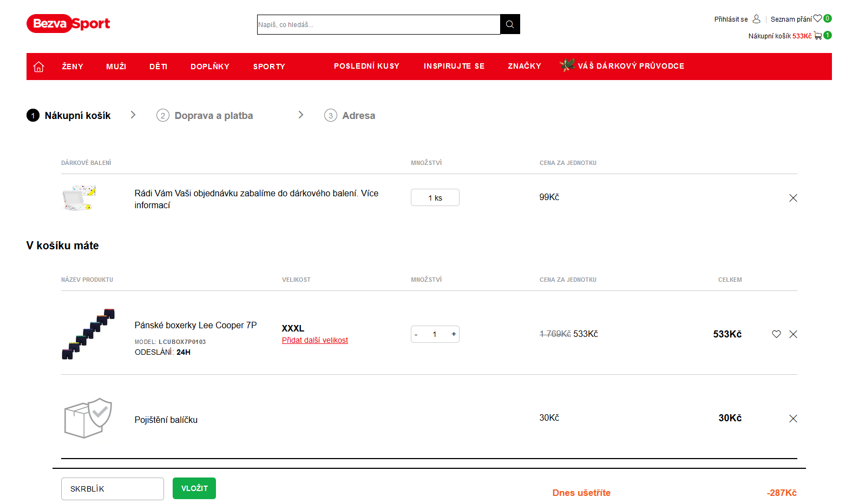Open wishlist heart icon in header

coord(817,18)
